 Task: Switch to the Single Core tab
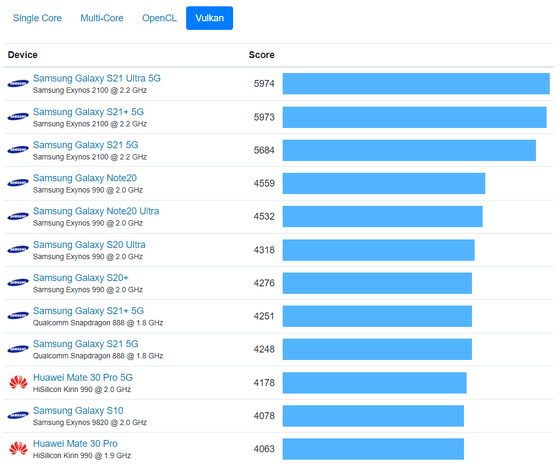37,18
